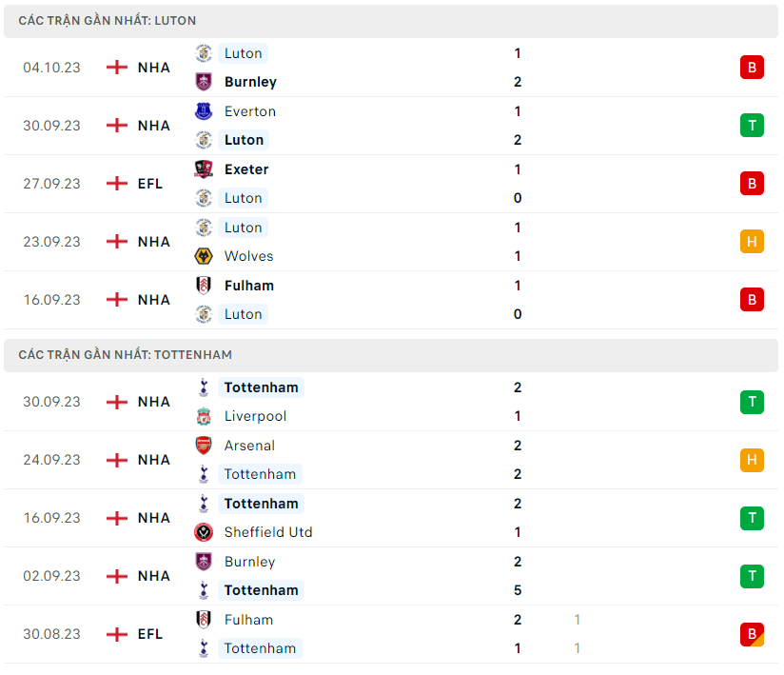Image resolution: width=784 pixels, height=675 pixels.
Task: Click the red B result badge for Luton–Burnley
Action: click(752, 68)
